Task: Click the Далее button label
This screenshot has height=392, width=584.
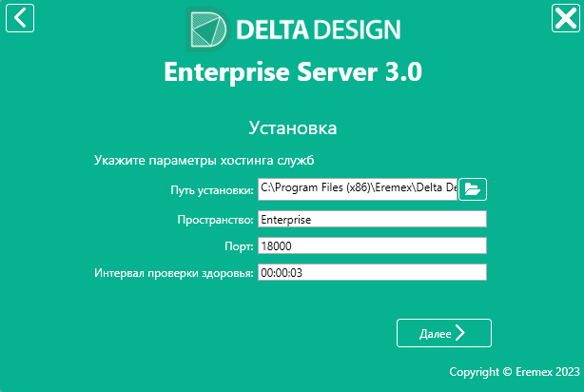Action: [x=435, y=334]
